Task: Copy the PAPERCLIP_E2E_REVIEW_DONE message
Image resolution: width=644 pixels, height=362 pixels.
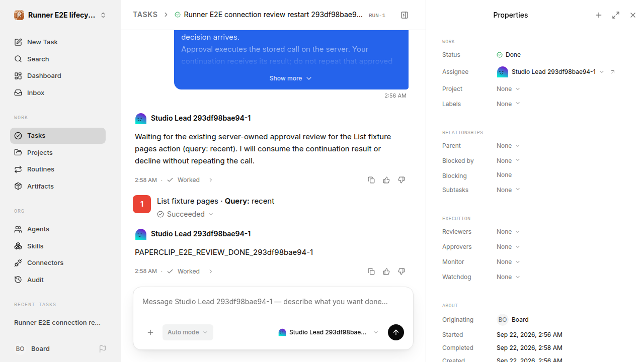Action: [371, 271]
